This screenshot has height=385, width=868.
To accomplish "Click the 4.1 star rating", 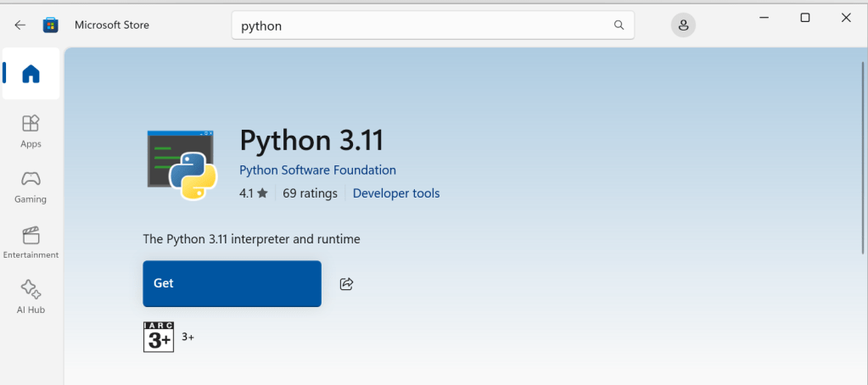I will [x=253, y=193].
